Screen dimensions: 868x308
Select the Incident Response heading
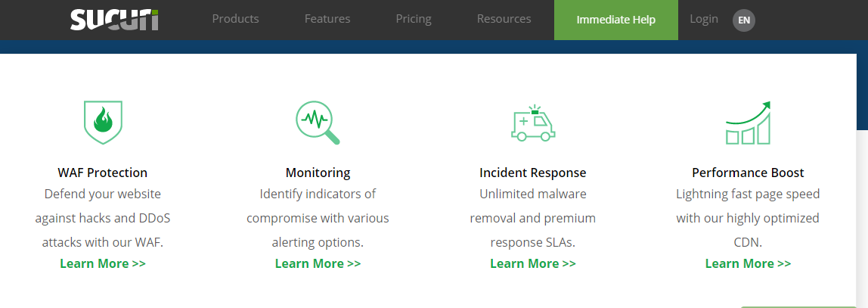[x=533, y=173]
